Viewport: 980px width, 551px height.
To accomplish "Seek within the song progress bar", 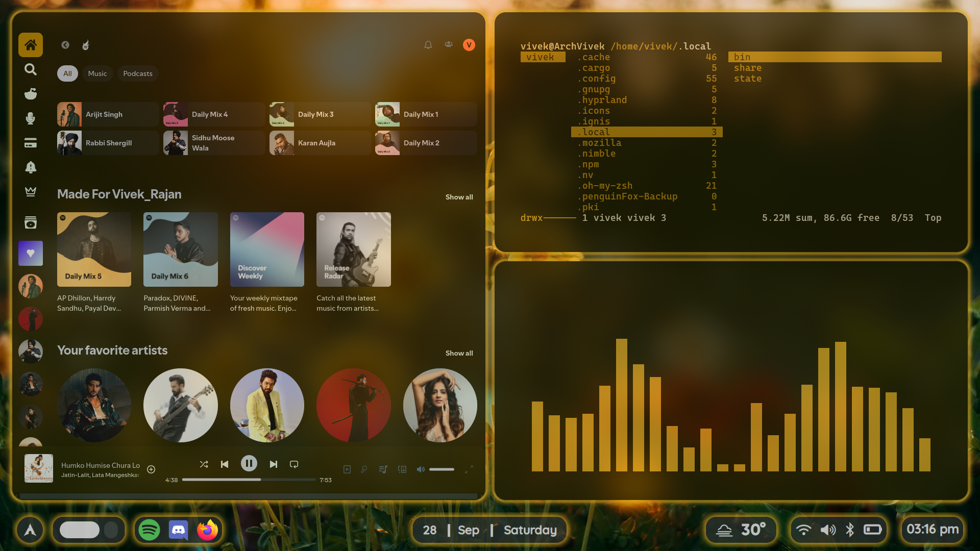I will pos(249,480).
